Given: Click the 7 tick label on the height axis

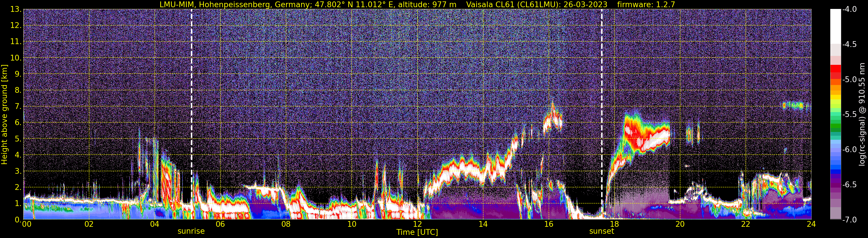Looking at the screenshot, I should click(18, 107).
